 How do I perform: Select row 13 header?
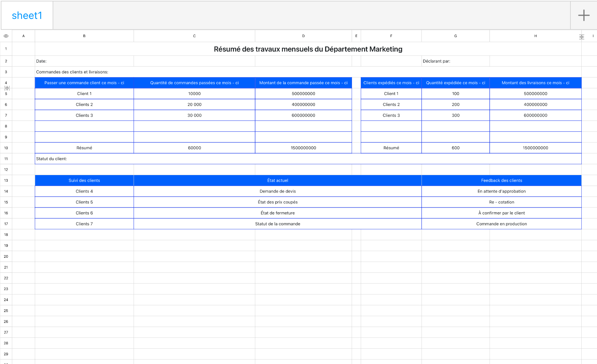(6, 181)
